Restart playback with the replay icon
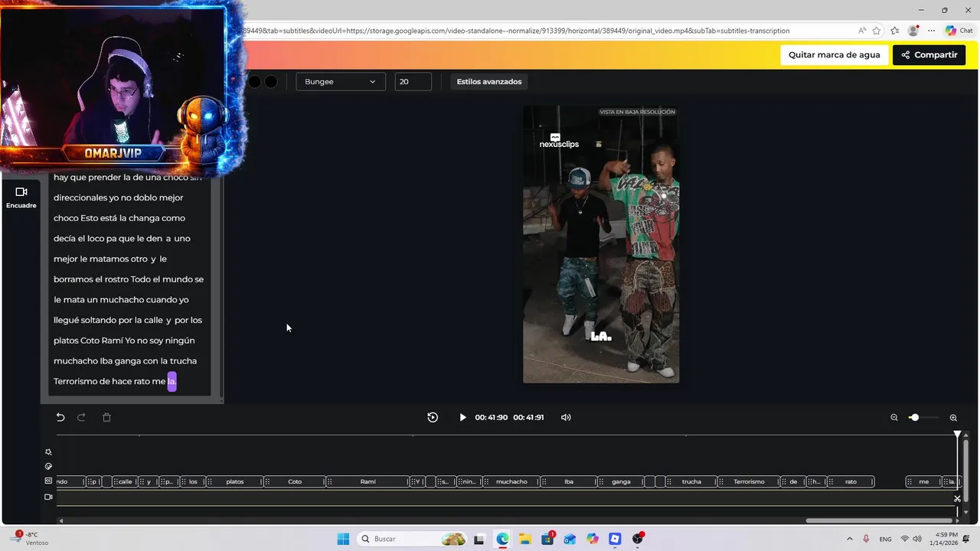The width and height of the screenshot is (980, 551). 433,417
